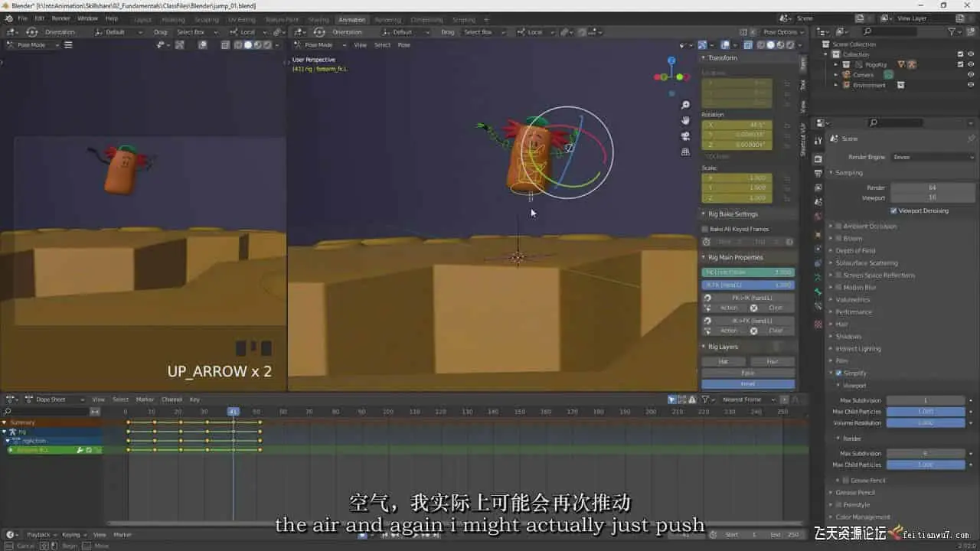Image resolution: width=980 pixels, height=551 pixels.
Task: Click the FK->IK (hand.L) snap icon
Action: (707, 298)
